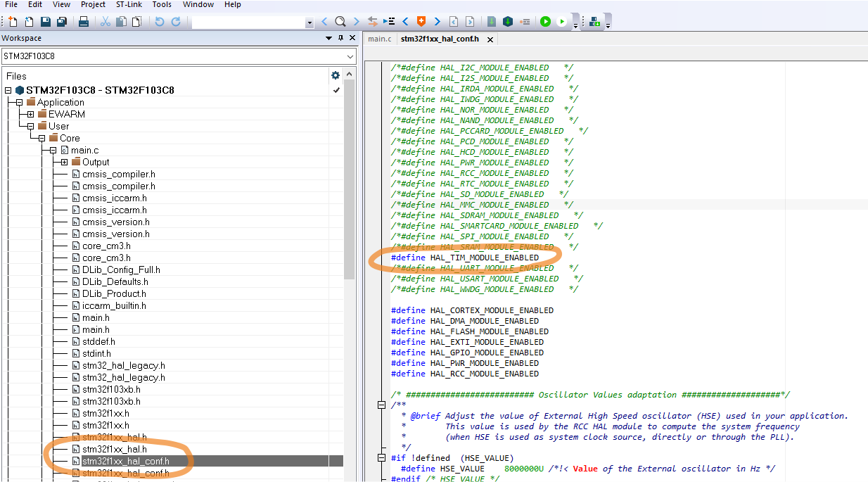Start Debug without Downloading
868x482 pixels.
pos(562,22)
